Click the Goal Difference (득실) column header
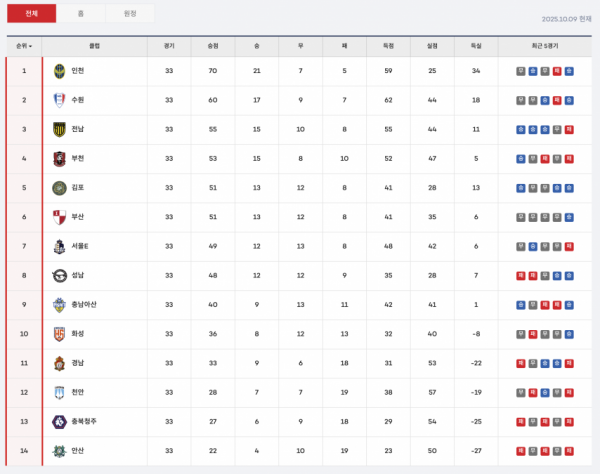This screenshot has height=474, width=600. 476,46
